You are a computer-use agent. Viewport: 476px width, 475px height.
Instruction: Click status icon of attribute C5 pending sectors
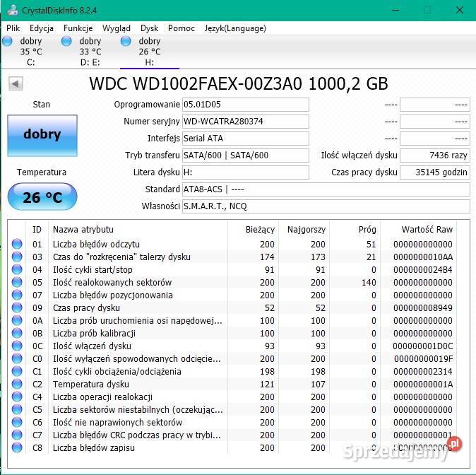pos(17,410)
